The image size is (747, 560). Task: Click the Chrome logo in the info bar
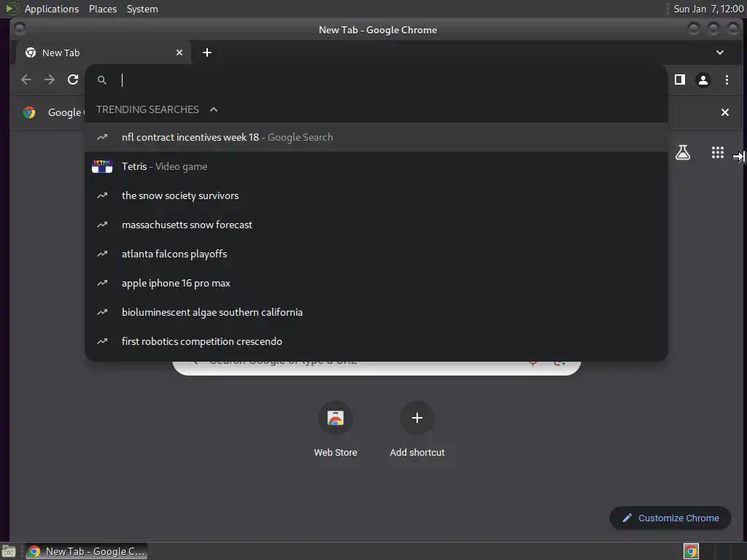(x=29, y=112)
